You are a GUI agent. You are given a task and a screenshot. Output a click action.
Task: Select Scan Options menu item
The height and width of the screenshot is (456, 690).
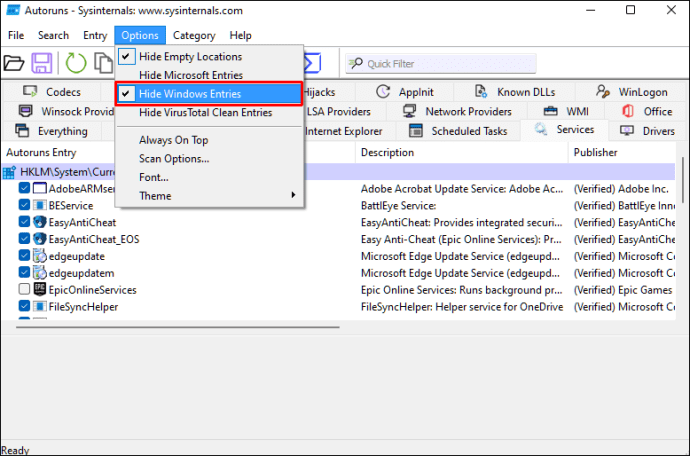click(174, 159)
